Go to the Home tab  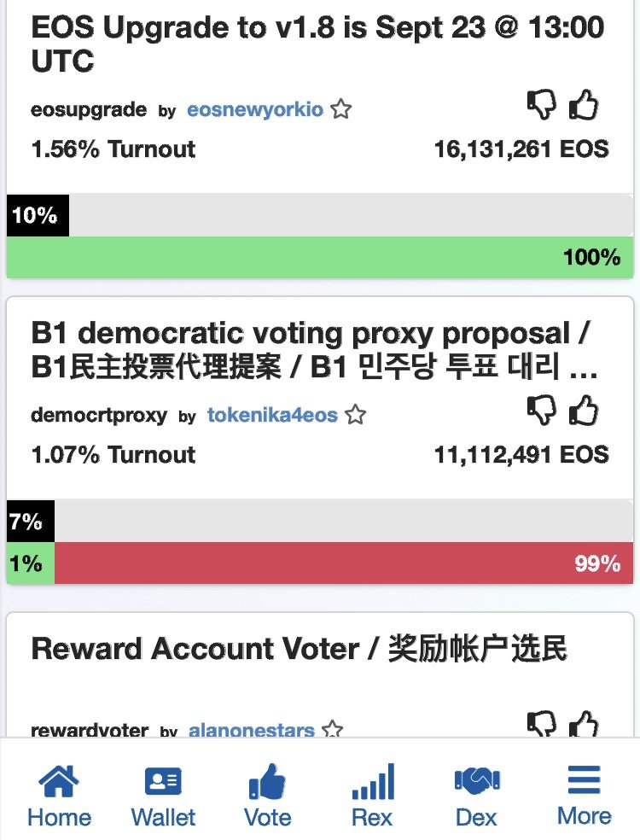(59, 797)
